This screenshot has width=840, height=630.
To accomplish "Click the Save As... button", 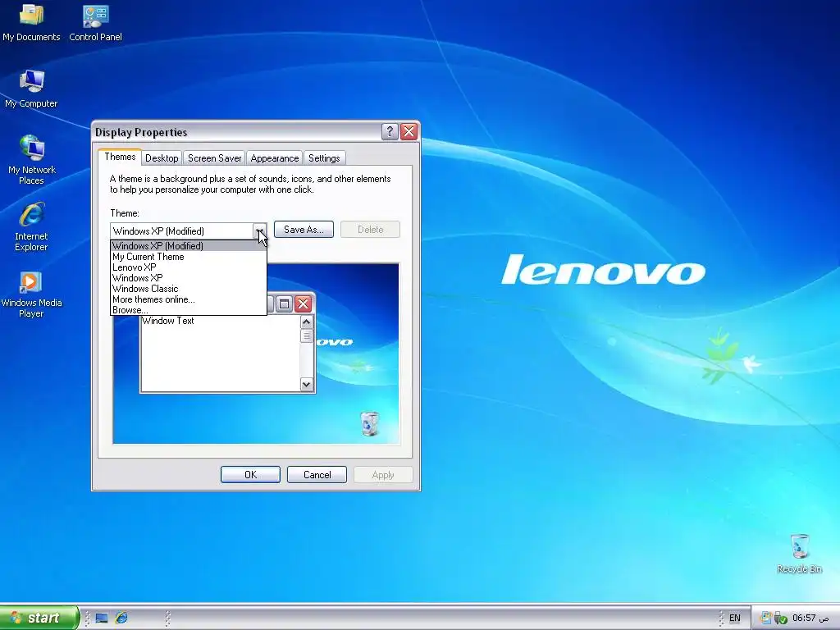I will click(x=304, y=230).
